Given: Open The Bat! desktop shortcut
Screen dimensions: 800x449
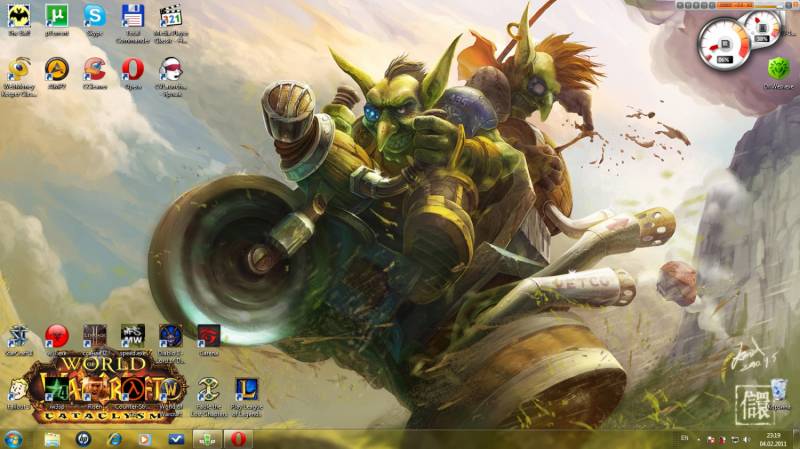Looking at the screenshot, I should pos(19,19).
